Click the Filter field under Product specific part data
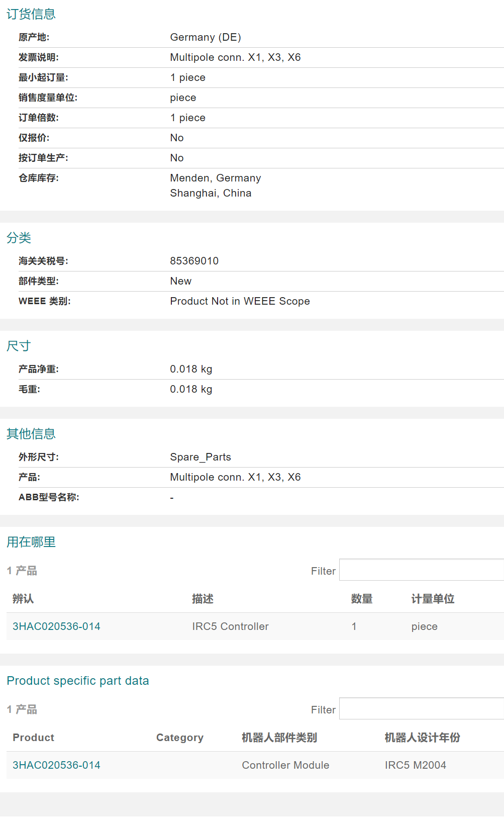The height and width of the screenshot is (820, 504). pyautogui.click(x=421, y=709)
